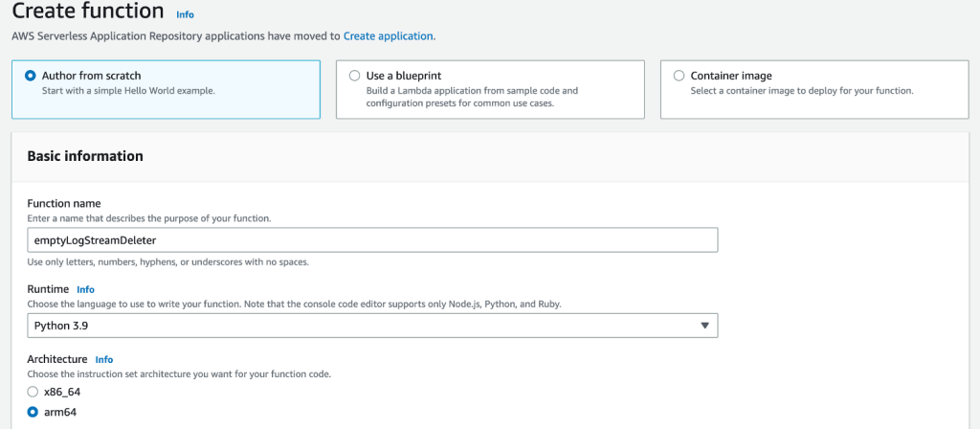Select the Container image radio button

coord(679,76)
